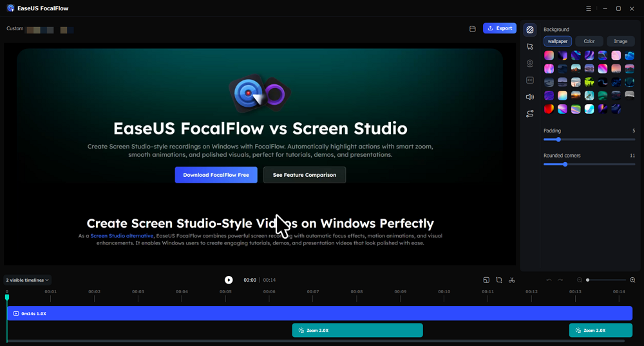Click the Undo arrow icon
Image resolution: width=644 pixels, height=346 pixels.
[549, 280]
